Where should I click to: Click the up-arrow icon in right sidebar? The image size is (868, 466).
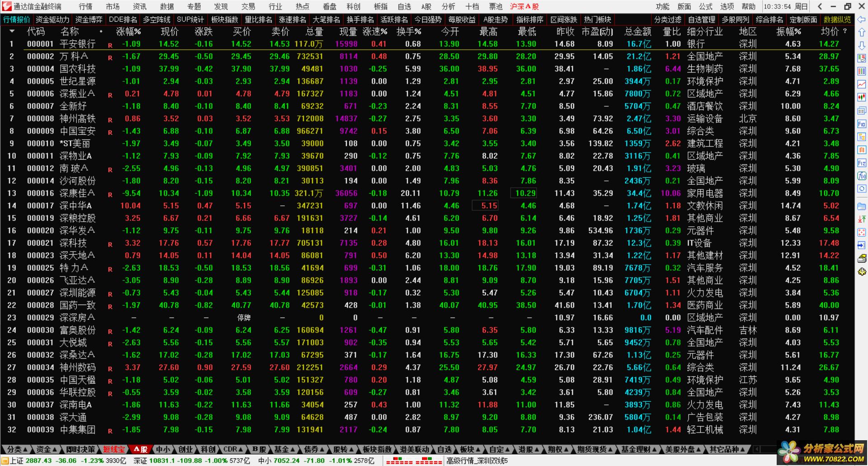coord(862,33)
